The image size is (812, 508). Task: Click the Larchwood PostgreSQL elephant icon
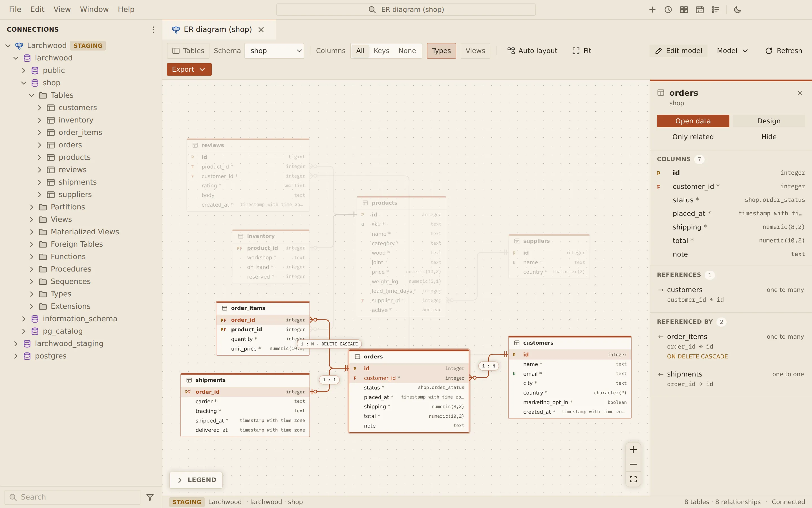pyautogui.click(x=19, y=46)
